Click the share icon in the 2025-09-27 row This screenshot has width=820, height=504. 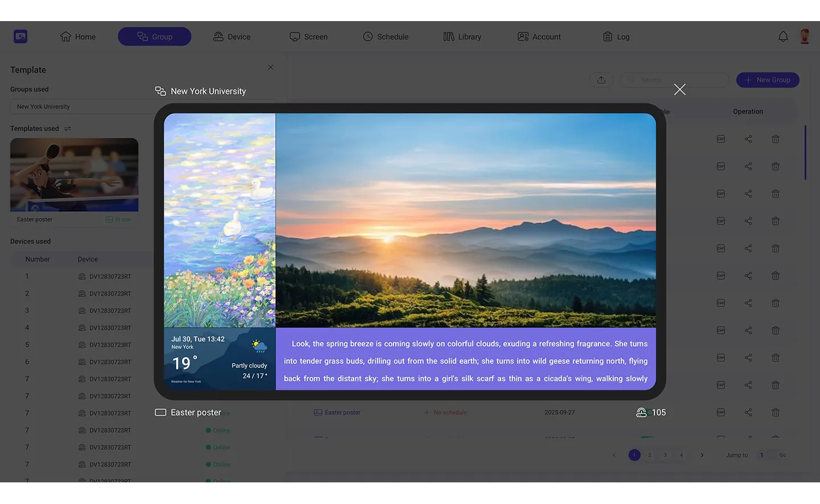coord(748,412)
